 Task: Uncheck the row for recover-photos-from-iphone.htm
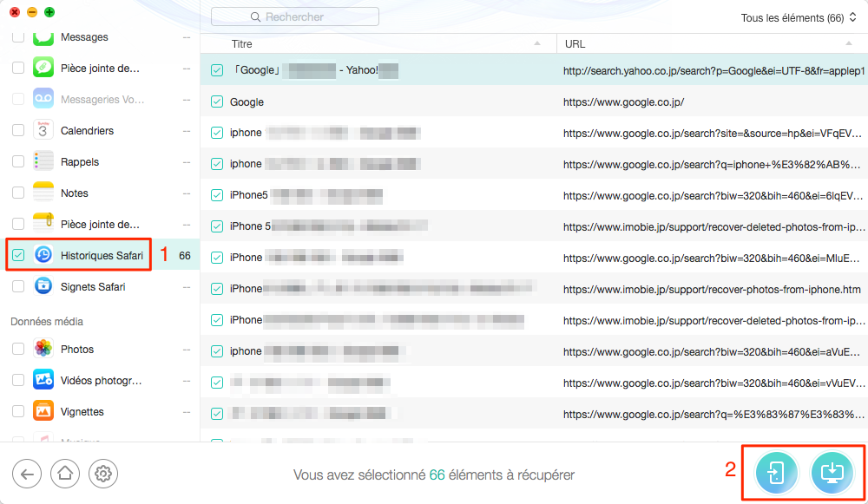point(217,289)
